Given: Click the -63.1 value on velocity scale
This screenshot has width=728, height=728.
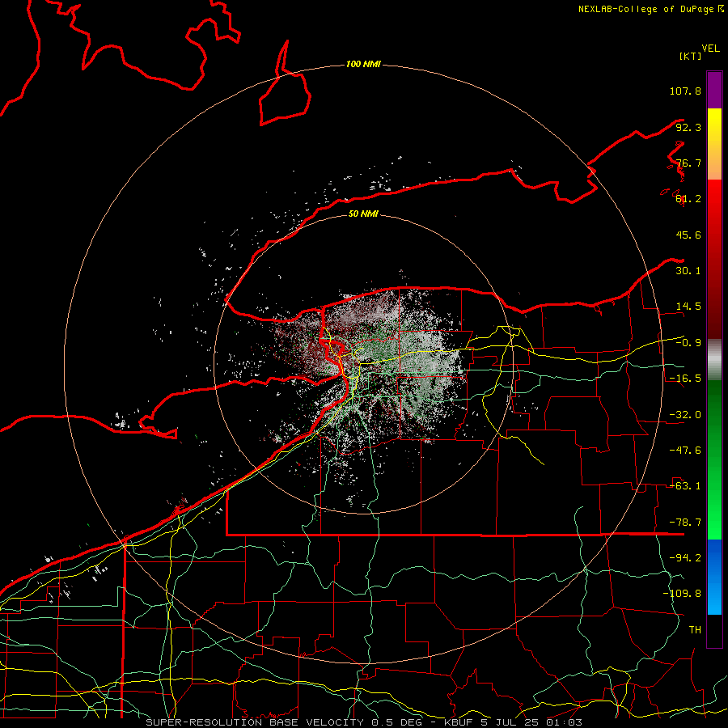Looking at the screenshot, I should pos(685,486).
